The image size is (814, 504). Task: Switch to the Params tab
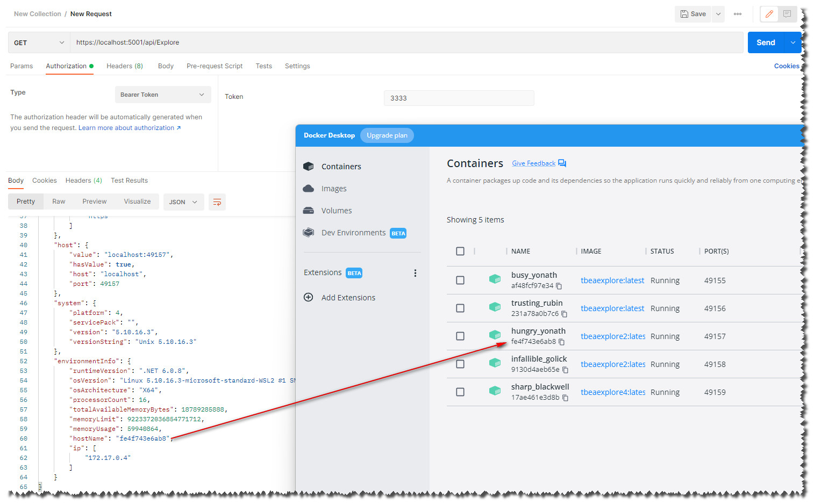click(22, 66)
